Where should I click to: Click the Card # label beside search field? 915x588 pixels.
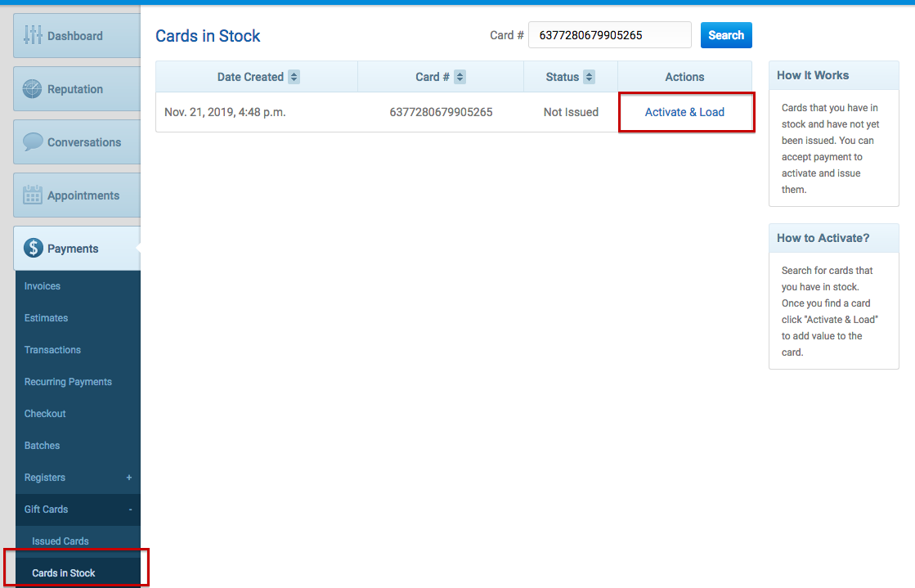pyautogui.click(x=507, y=36)
